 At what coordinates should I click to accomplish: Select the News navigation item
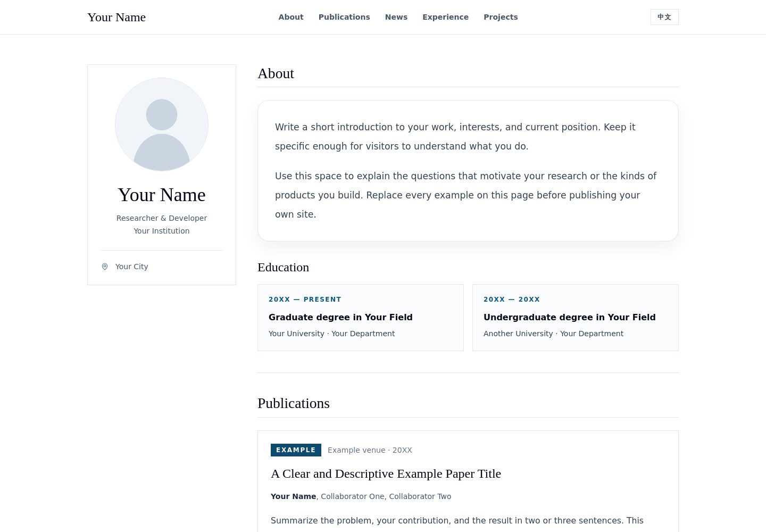point(396,17)
